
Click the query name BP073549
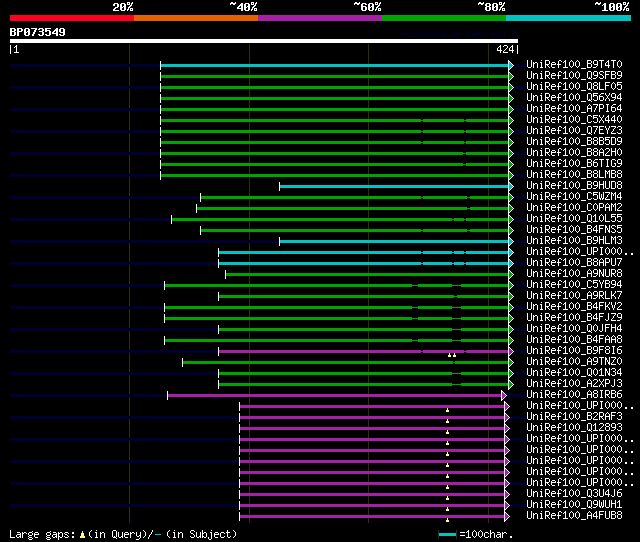tap(38, 32)
